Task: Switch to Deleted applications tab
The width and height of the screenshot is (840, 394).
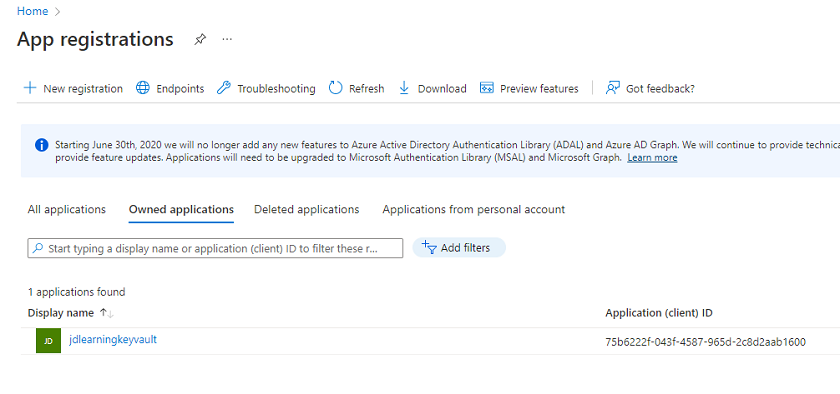Action: coord(306,210)
